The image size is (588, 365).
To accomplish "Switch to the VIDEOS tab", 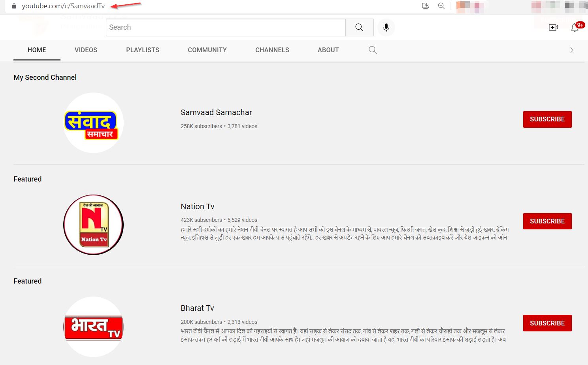I will click(x=86, y=50).
